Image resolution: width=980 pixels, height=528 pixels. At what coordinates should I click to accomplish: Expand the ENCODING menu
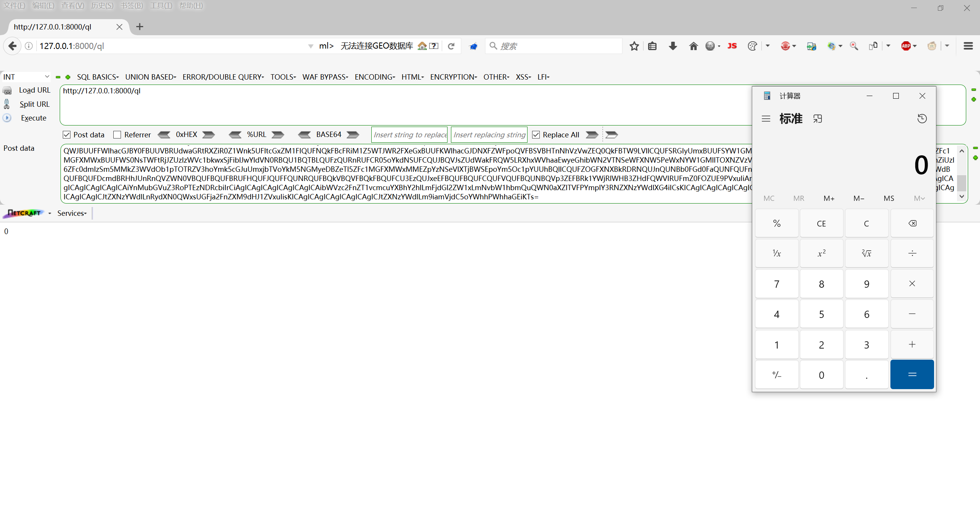tap(375, 77)
